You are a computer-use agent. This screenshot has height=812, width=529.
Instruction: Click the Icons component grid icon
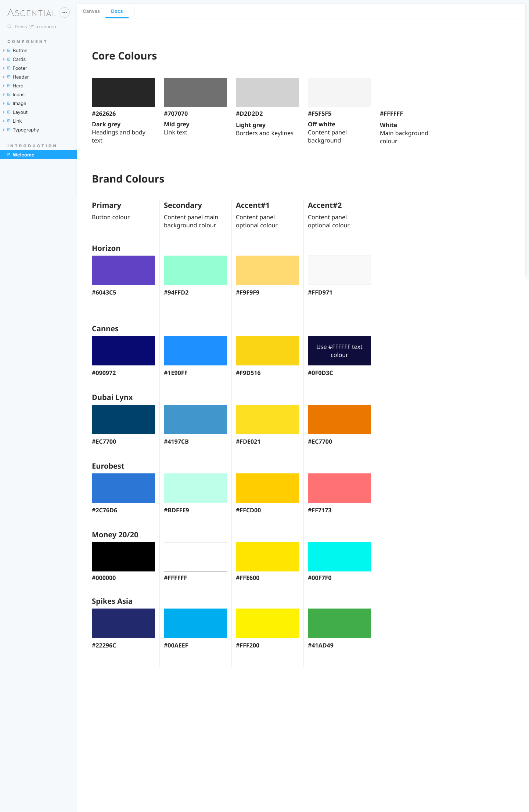point(9,94)
